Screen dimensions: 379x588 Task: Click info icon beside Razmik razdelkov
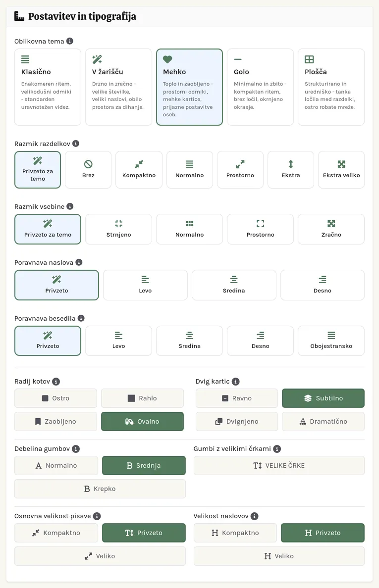pos(76,144)
